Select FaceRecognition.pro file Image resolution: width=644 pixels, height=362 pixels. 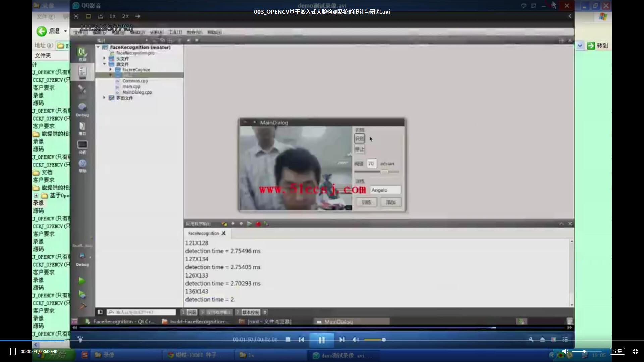click(x=135, y=53)
